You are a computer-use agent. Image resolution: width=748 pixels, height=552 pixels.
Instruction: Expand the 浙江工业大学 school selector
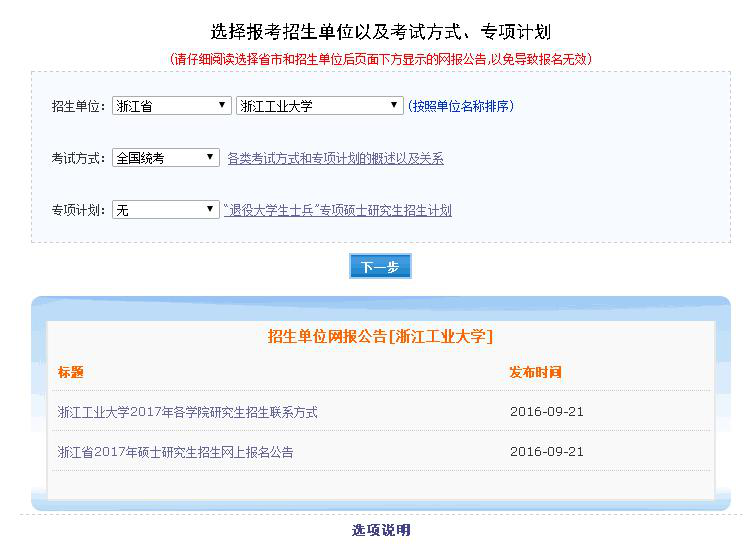tap(319, 106)
